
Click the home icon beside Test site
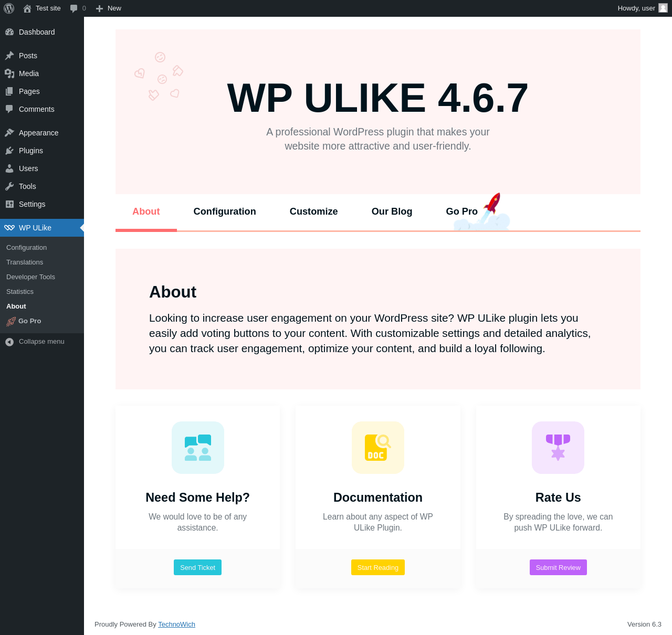(x=27, y=8)
